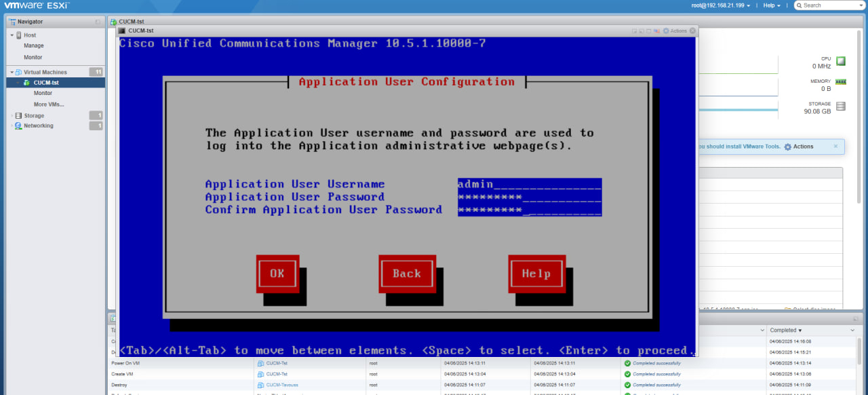Open the Help dropdown menu

tap(772, 5)
